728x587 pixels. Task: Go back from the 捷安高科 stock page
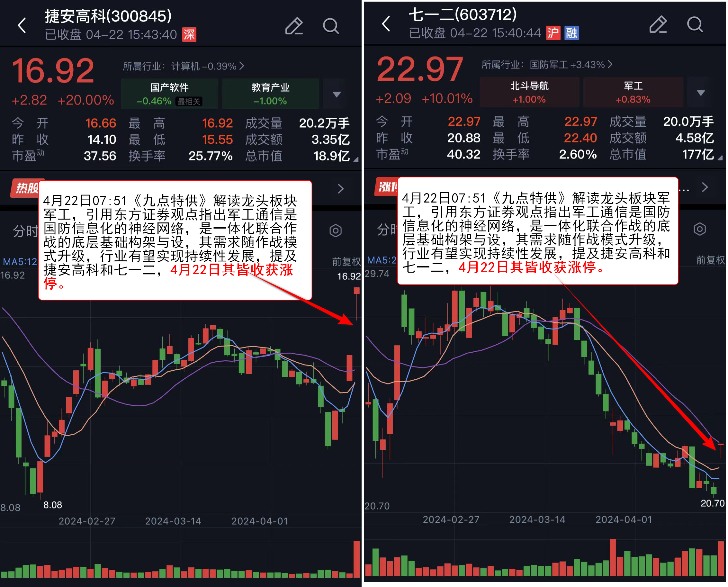22,25
